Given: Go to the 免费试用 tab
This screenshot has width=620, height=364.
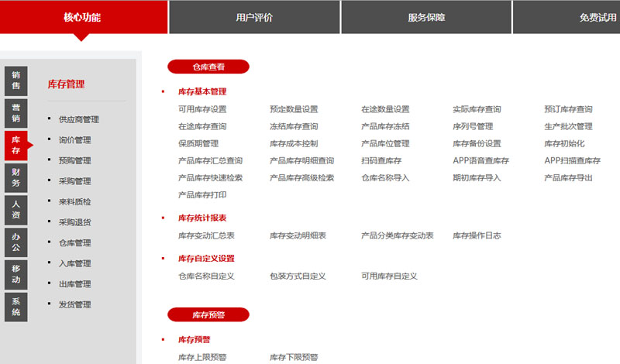Looking at the screenshot, I should click(597, 17).
